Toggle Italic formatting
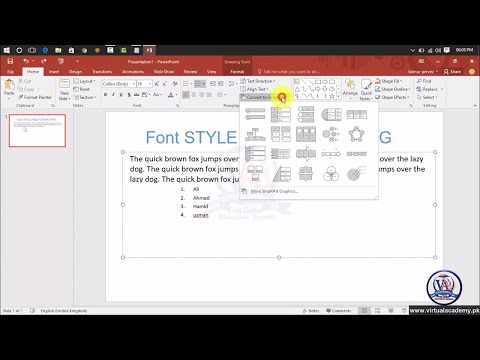480x360 pixels. 113,95
